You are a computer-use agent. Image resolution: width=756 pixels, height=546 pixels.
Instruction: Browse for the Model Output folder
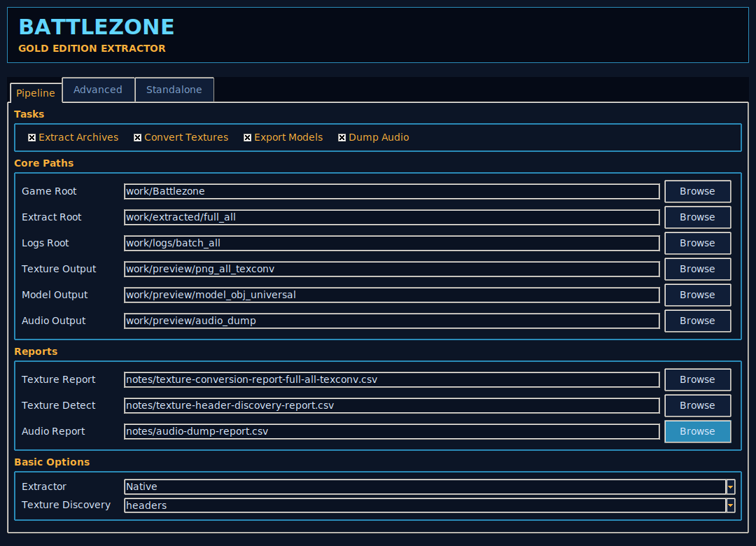click(x=697, y=295)
